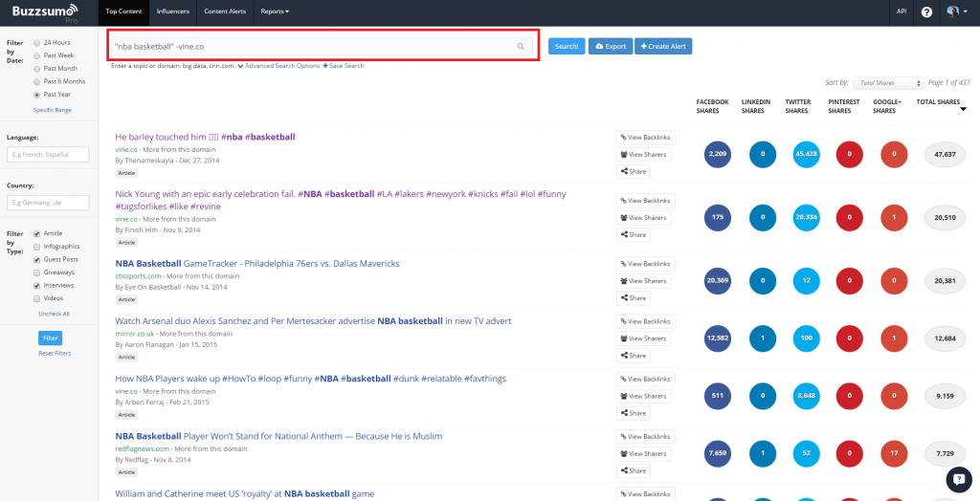Expand the Reports menu dropdown
This screenshot has width=980, height=501.
275,11
